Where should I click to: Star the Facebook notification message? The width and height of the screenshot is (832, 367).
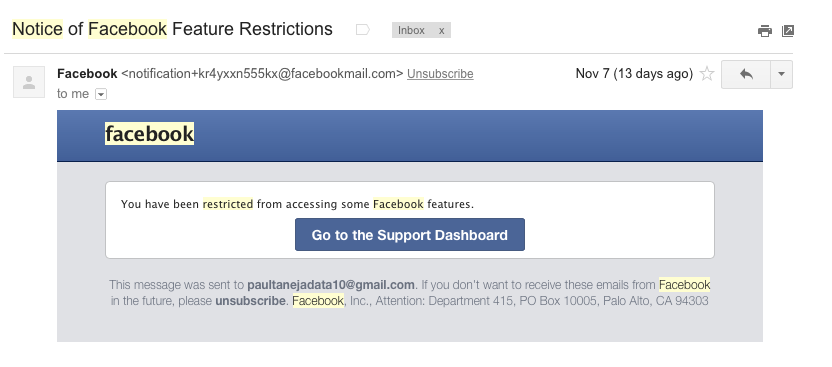(x=707, y=74)
